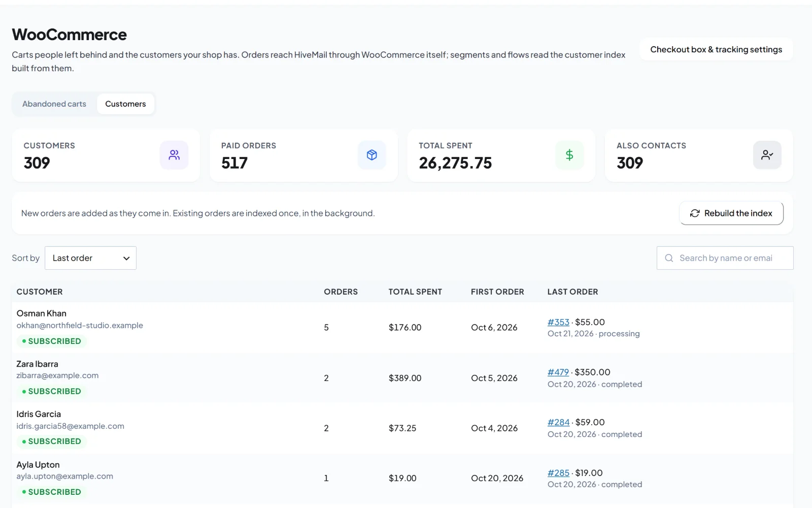Click the Total Spent dollar icon
Image resolution: width=812 pixels, height=508 pixels.
click(x=569, y=155)
